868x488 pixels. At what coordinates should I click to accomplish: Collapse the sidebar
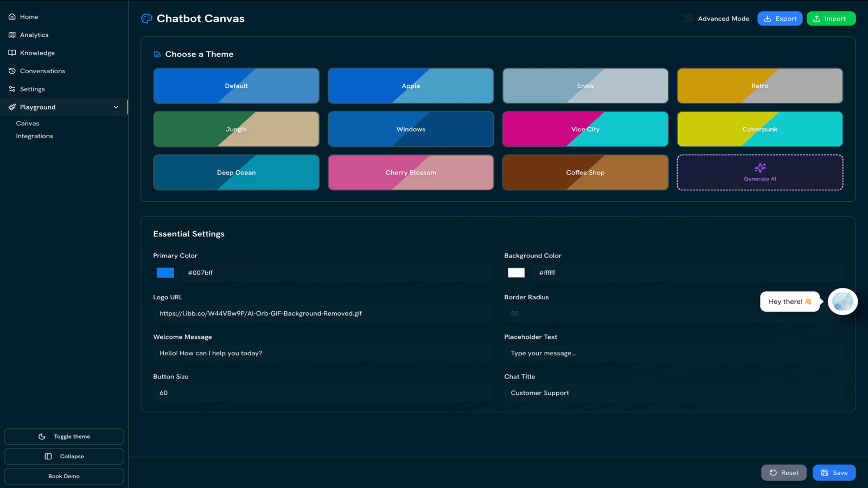click(x=63, y=456)
